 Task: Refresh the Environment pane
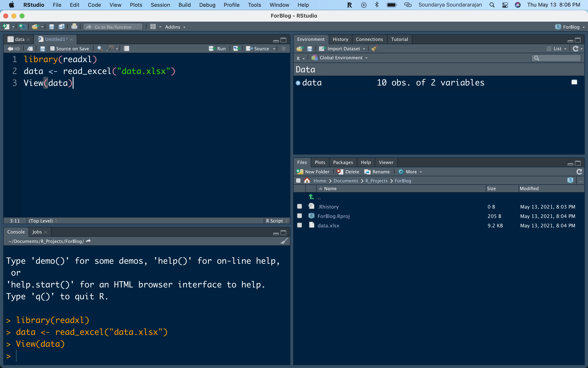click(576, 49)
